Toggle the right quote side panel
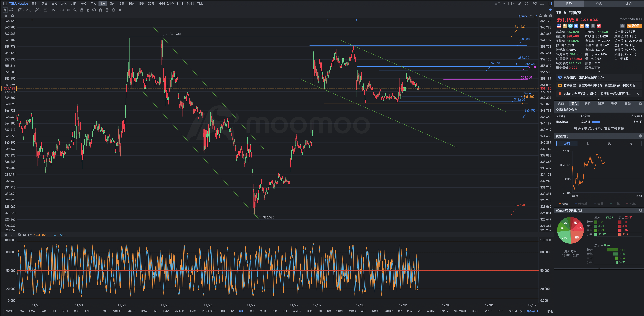 pyautogui.click(x=550, y=3)
